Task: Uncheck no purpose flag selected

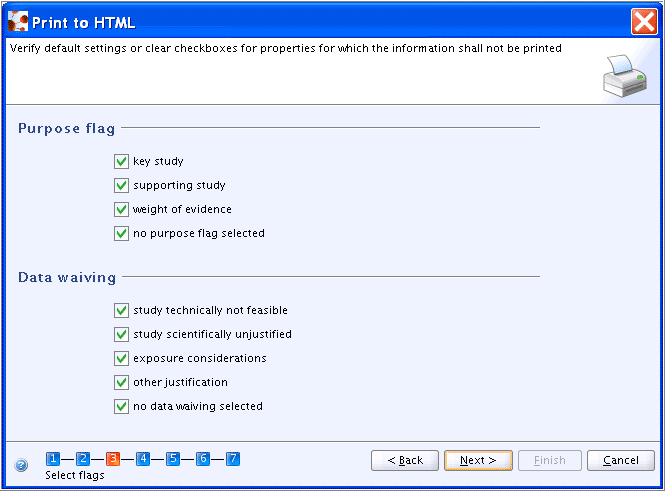Action: (121, 233)
